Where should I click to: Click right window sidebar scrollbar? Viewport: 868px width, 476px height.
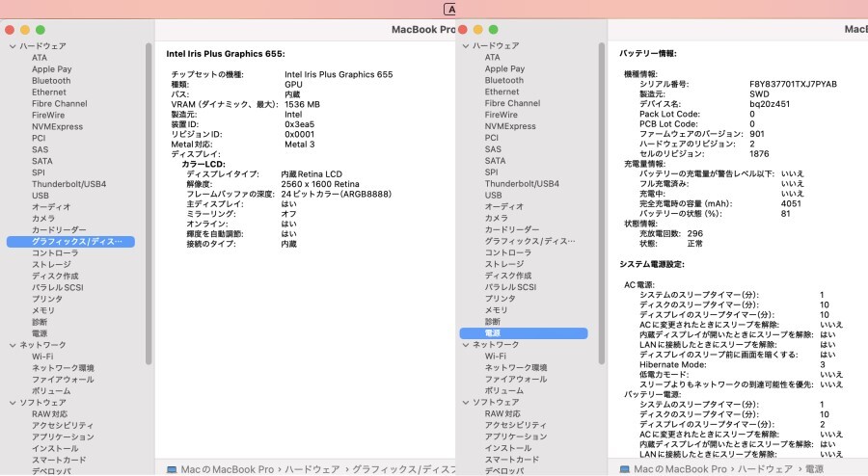tap(601, 203)
